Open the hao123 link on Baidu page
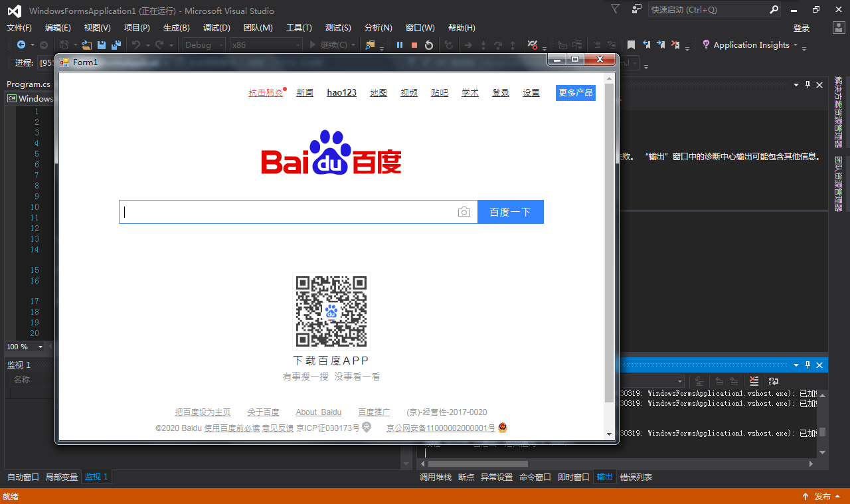Screen dimensions: 850x504 [341, 93]
